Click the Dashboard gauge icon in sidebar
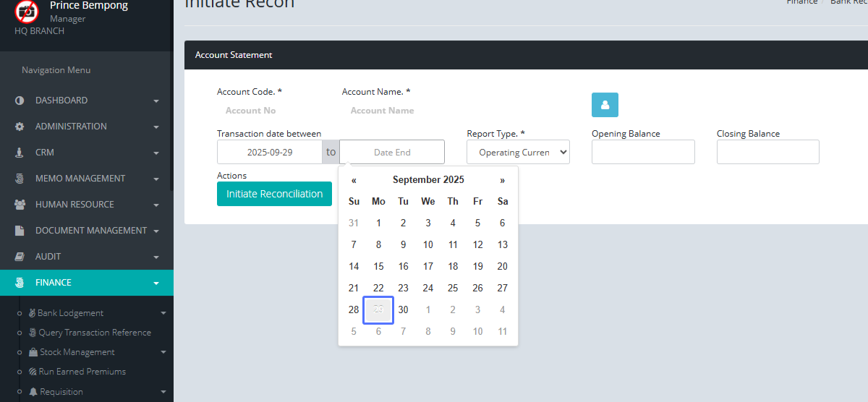This screenshot has width=868, height=402. (x=20, y=100)
